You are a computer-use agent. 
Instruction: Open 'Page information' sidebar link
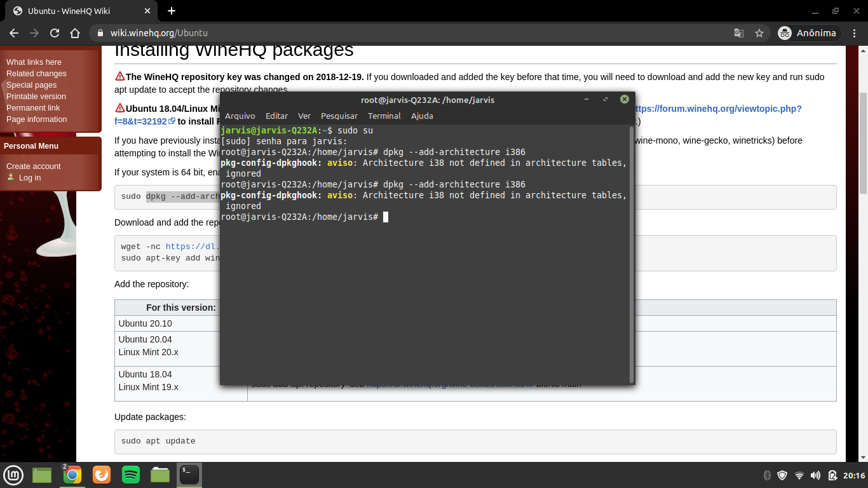(36, 119)
